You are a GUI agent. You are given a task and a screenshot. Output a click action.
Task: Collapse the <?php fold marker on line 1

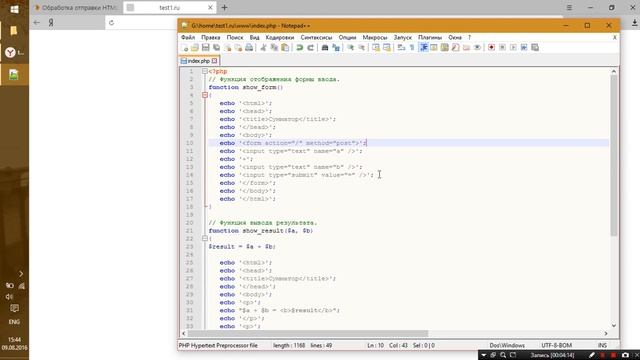tap(205, 71)
